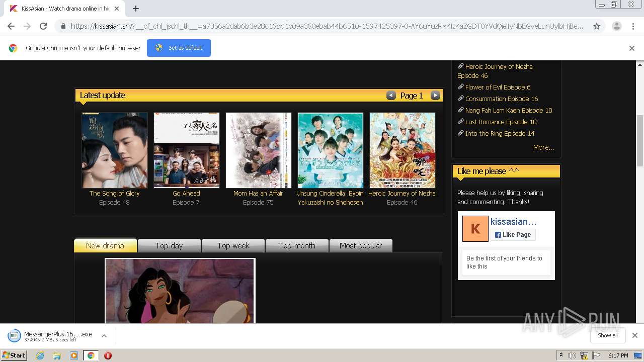Viewport: 644px width, 362px height.
Task: Click the browser forward arrow
Action: [27, 26]
